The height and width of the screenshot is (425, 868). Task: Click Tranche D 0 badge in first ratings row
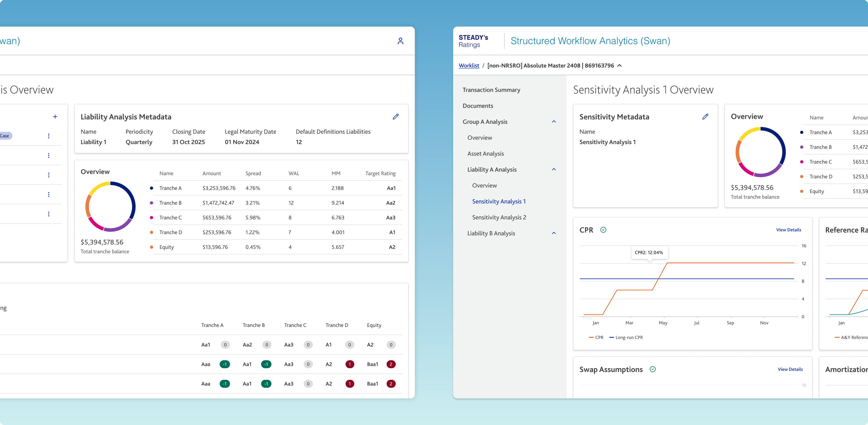350,345
